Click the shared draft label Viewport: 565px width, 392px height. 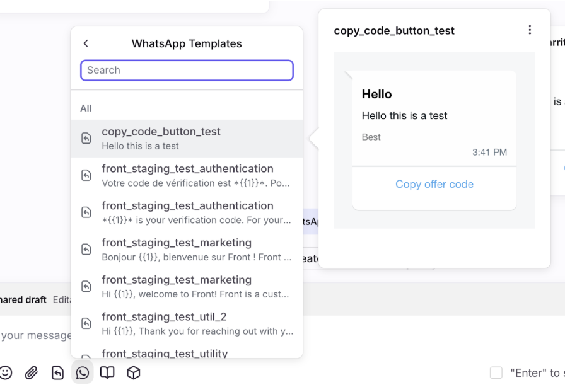pyautogui.click(x=23, y=300)
